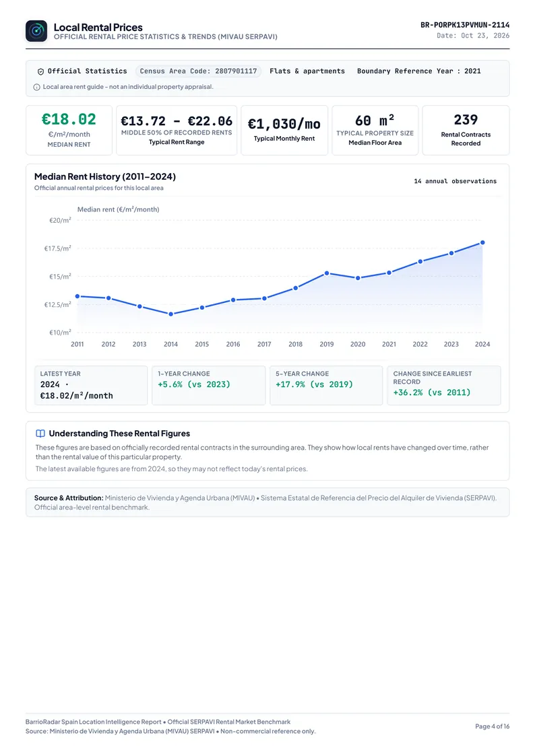The height and width of the screenshot is (756, 535).
Task: Click the 2024 x-axis year label
Action: pyautogui.click(x=482, y=344)
